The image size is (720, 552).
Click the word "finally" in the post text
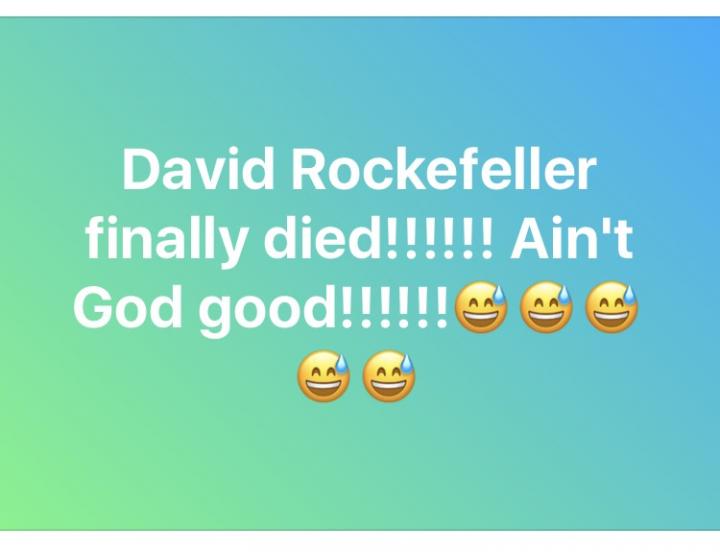[x=164, y=241]
